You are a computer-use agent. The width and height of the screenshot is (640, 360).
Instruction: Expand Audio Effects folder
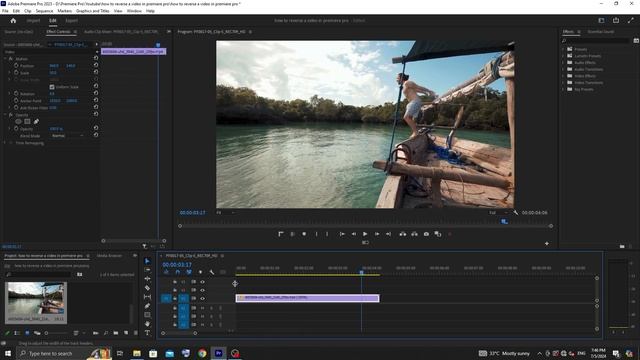click(x=563, y=62)
